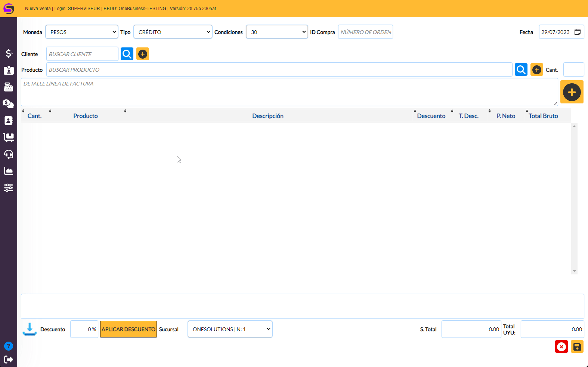Open the calendar picker in Fecha field
Image resolution: width=588 pixels, height=367 pixels.
point(577,32)
